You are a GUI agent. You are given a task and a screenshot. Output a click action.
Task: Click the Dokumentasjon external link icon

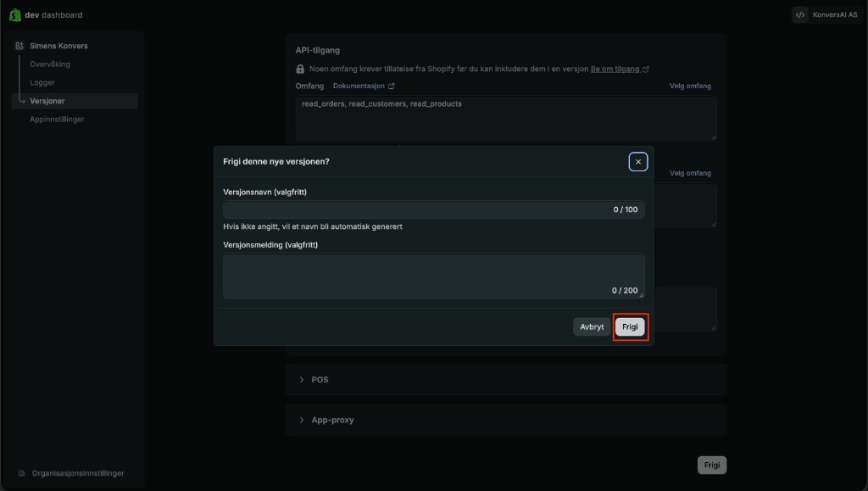click(x=392, y=86)
